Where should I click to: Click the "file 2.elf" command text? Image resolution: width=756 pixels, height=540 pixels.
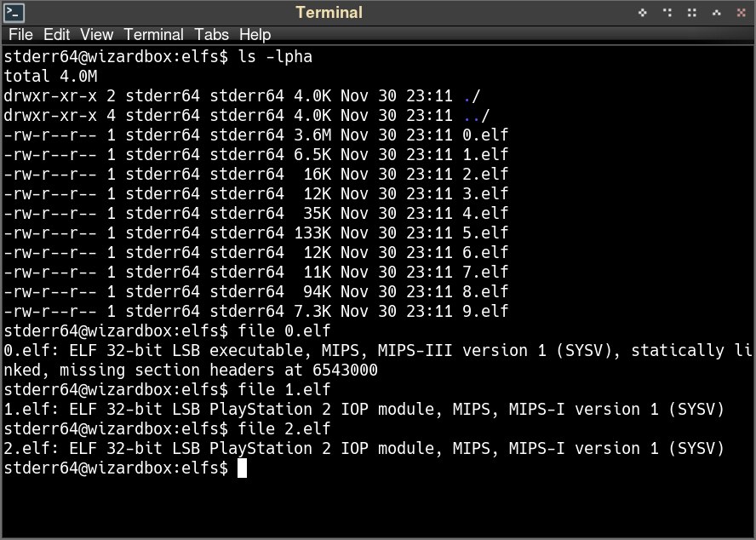click(284, 428)
